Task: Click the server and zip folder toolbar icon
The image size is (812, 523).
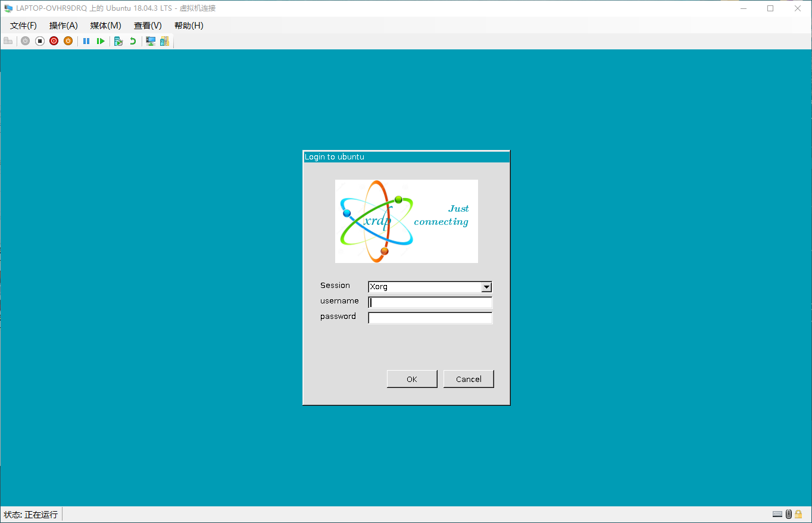Action: [x=164, y=41]
